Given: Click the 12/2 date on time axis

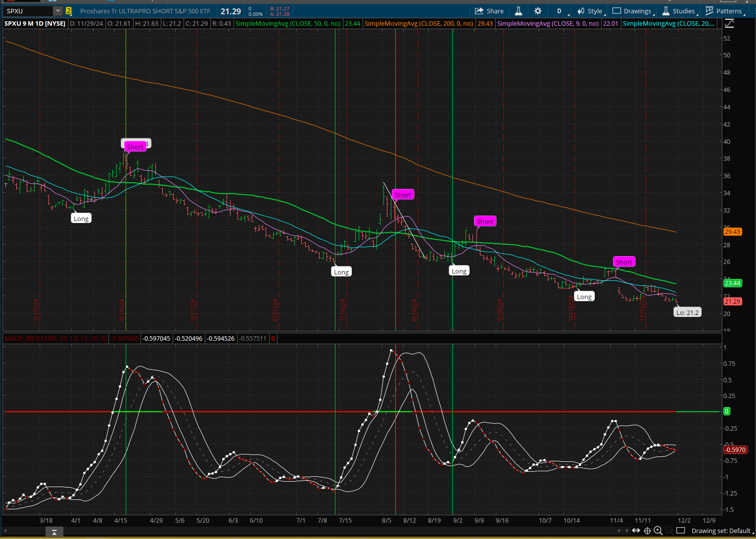Looking at the screenshot, I should point(684,520).
